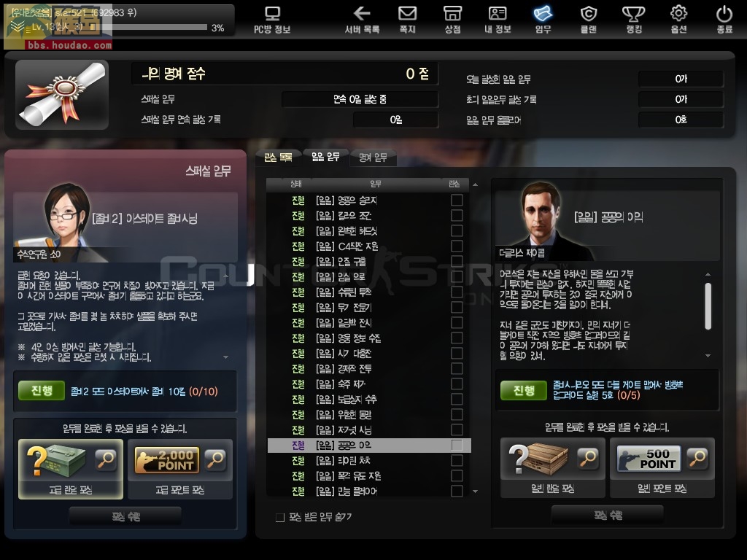Open the messages envelope icon
The height and width of the screenshot is (560, 747).
(x=407, y=13)
